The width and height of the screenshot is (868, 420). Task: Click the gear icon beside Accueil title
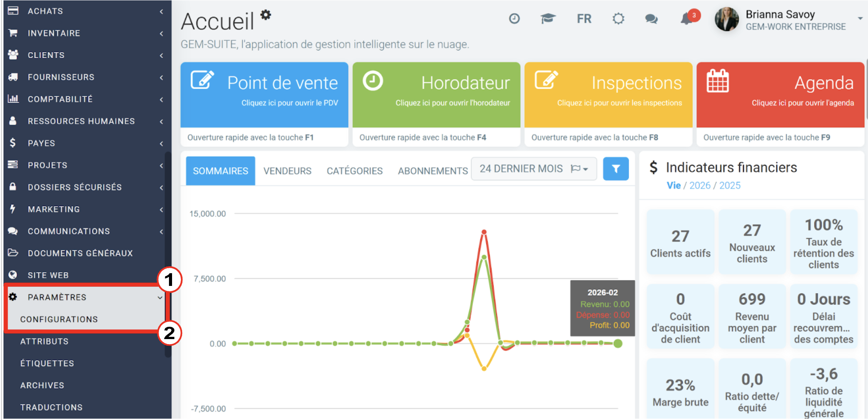click(x=266, y=15)
